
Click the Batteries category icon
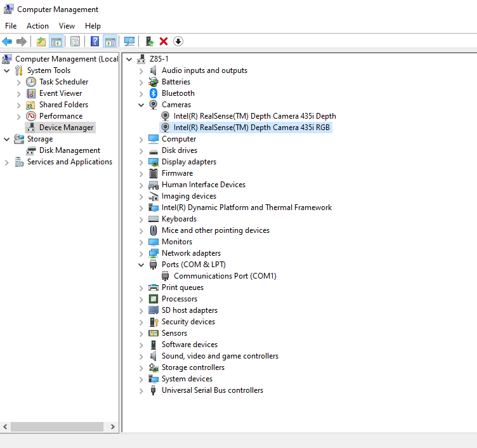pos(154,82)
